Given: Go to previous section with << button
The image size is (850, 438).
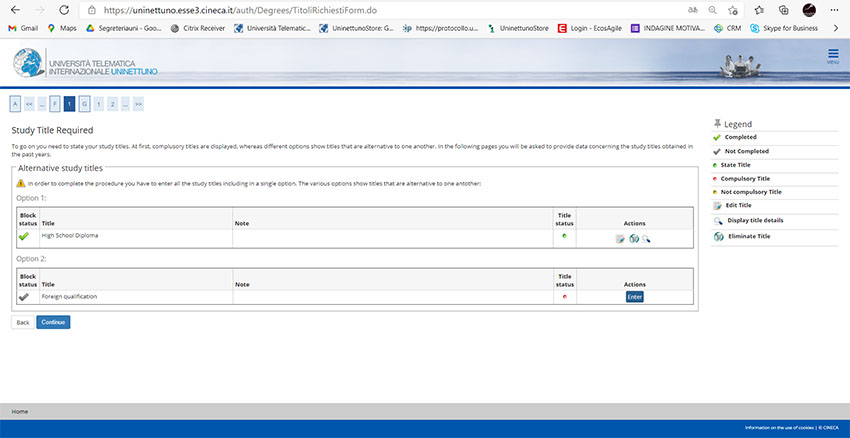Looking at the screenshot, I should point(29,103).
